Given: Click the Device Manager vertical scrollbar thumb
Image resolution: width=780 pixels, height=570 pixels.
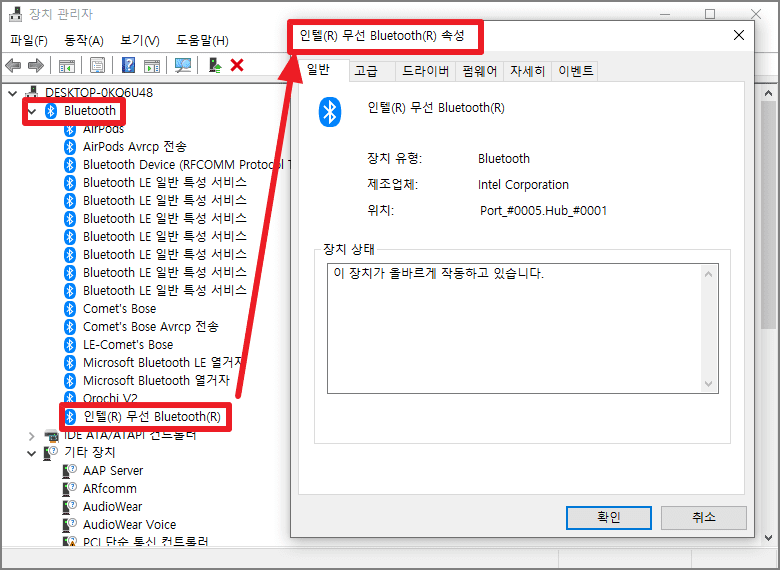Looking at the screenshot, I should click(769, 215).
